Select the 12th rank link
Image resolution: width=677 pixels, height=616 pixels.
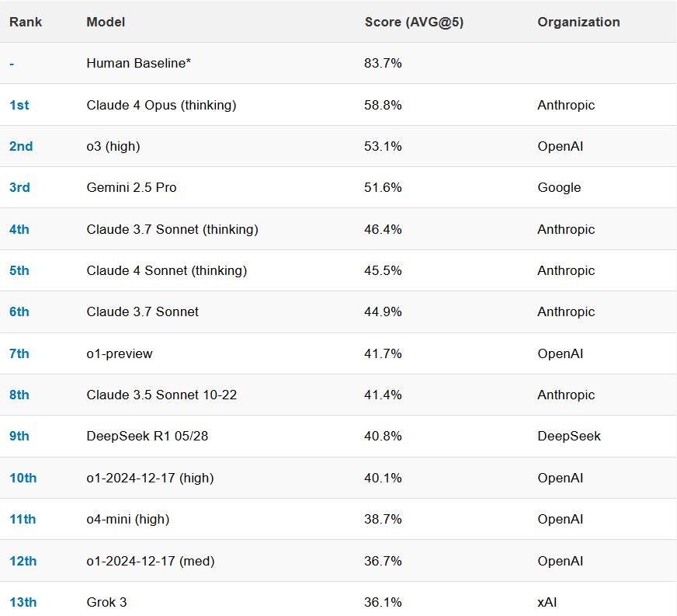(23, 561)
